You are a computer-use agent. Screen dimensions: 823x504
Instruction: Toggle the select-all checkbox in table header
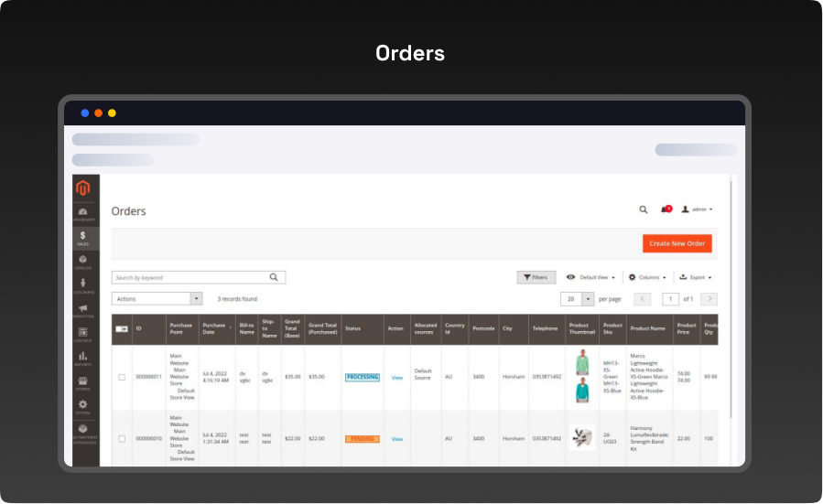click(120, 328)
